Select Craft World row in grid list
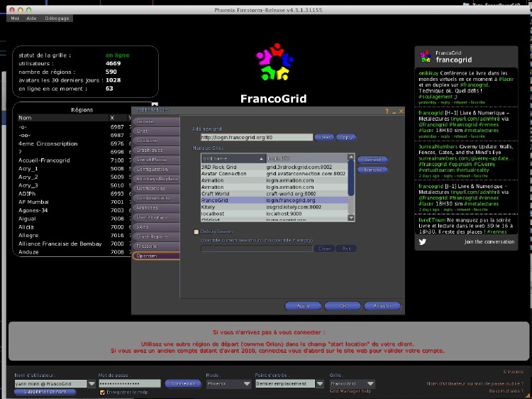The image size is (532, 399). 274,194
